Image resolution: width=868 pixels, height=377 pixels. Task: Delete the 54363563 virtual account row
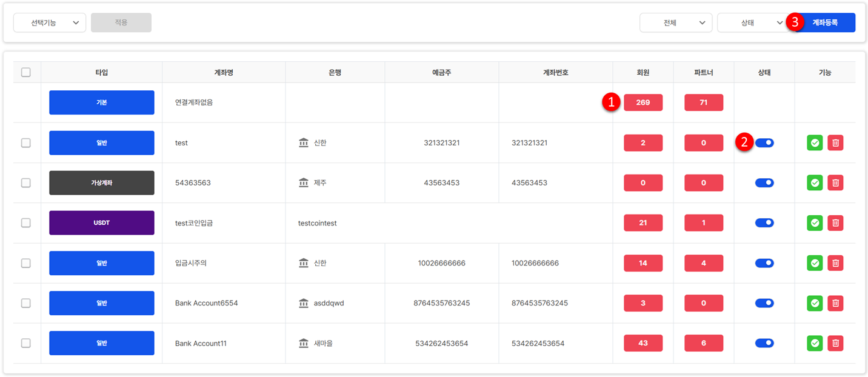click(835, 183)
